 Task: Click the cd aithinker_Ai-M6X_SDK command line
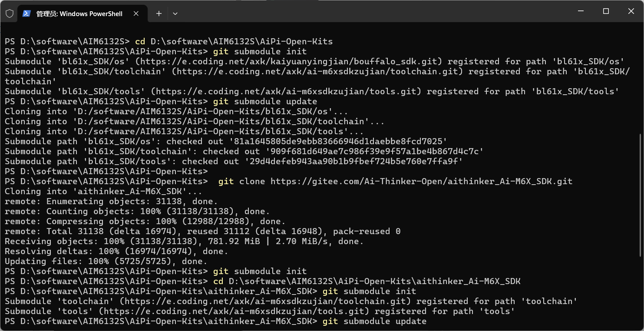click(x=367, y=281)
